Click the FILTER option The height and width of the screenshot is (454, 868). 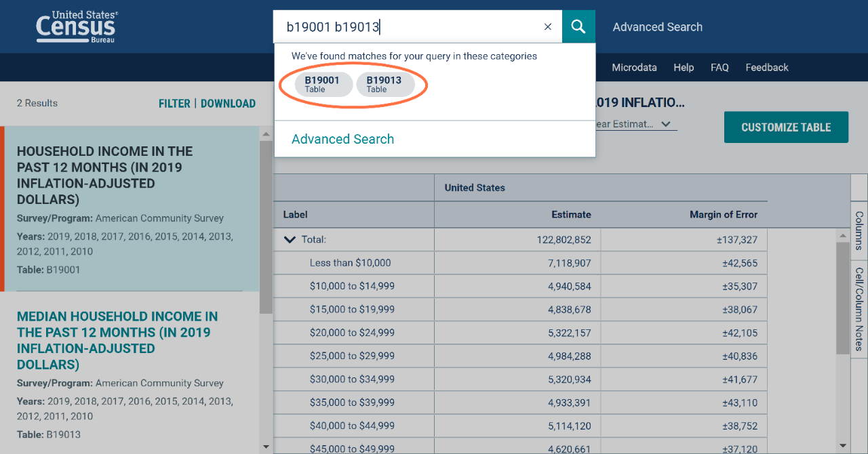click(x=174, y=104)
